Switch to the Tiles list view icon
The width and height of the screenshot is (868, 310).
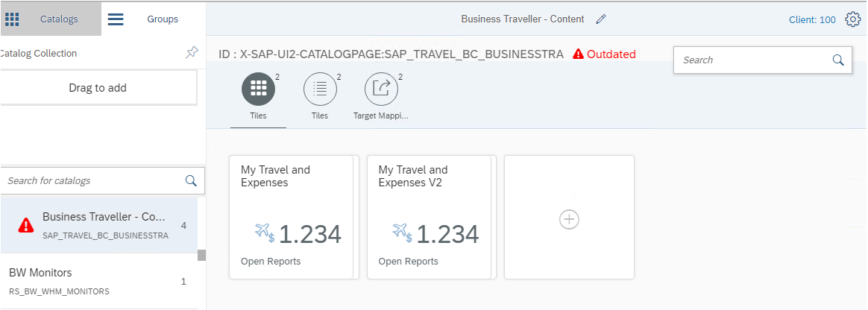click(320, 89)
